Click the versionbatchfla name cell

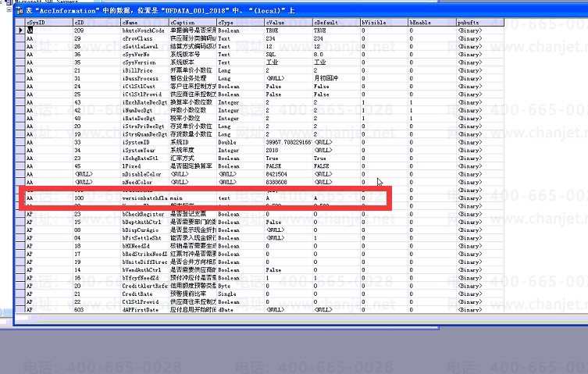145,198
